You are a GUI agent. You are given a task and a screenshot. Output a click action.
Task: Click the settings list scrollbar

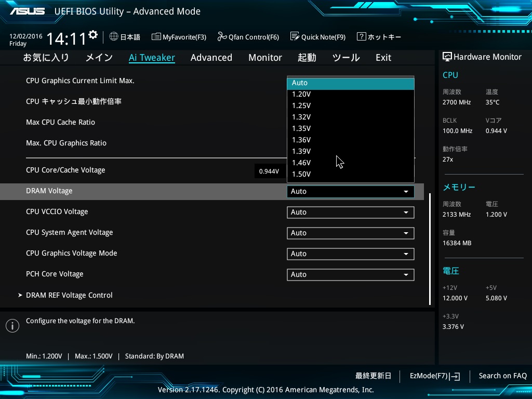pyautogui.click(x=430, y=249)
